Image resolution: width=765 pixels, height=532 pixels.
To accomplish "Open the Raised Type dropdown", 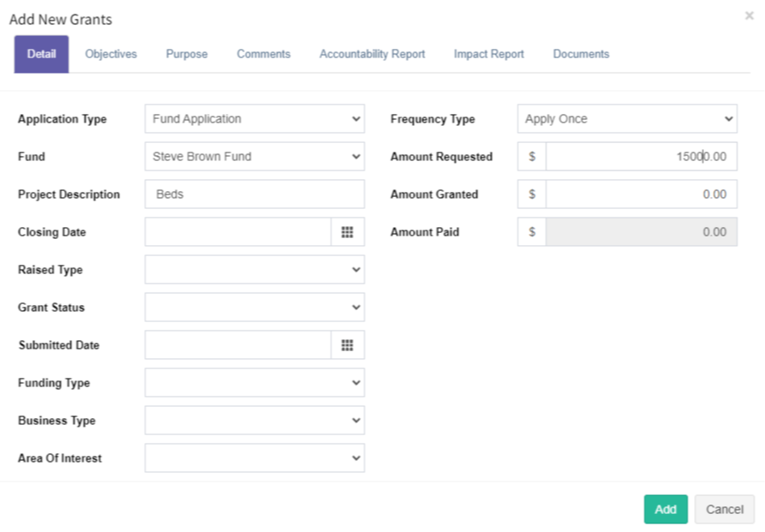I will pos(254,270).
